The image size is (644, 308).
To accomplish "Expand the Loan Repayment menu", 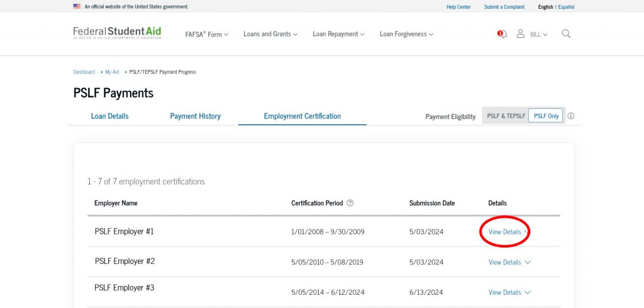I will coord(338,34).
